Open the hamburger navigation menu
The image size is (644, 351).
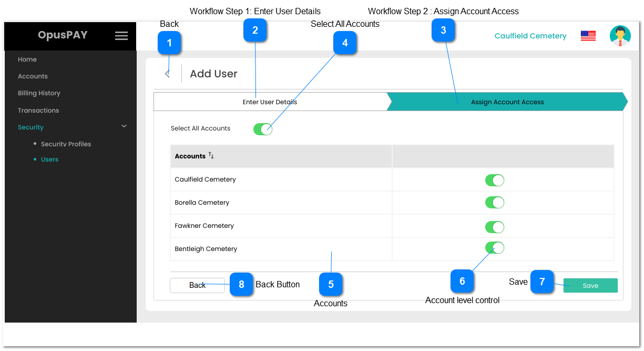[121, 36]
